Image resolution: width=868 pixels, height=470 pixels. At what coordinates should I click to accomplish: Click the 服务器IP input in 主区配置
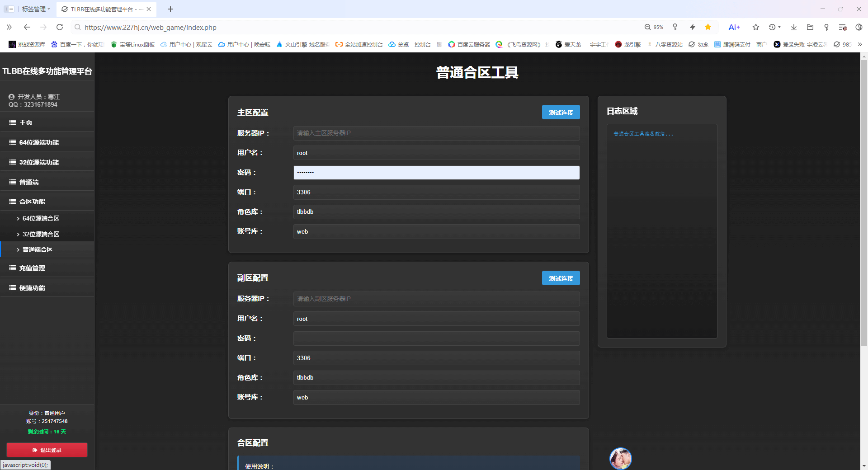436,133
